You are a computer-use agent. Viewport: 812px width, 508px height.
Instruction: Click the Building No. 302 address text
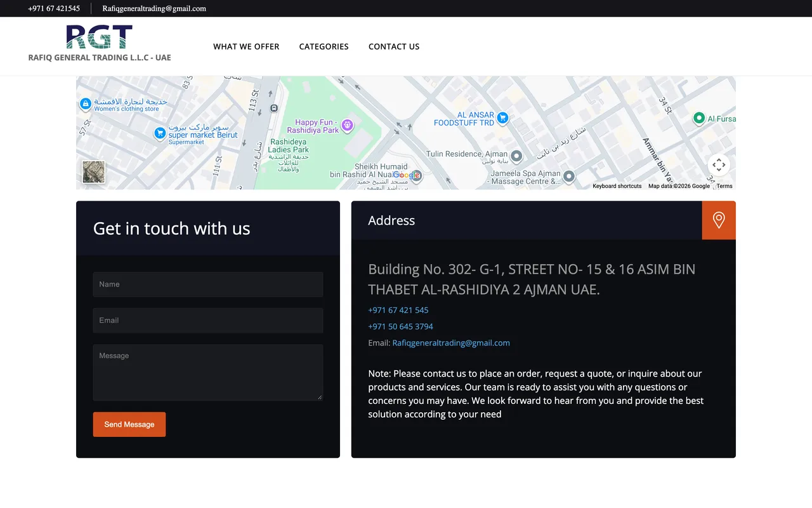[532, 279]
